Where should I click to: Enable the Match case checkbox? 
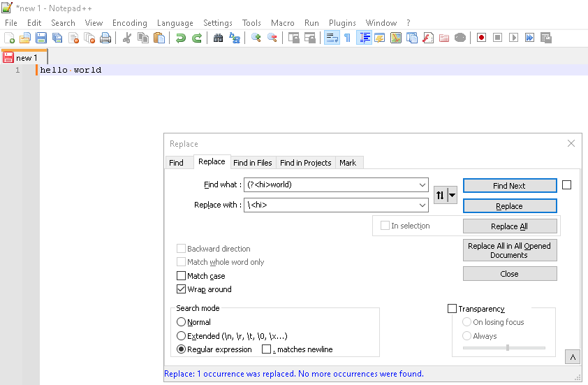click(181, 276)
